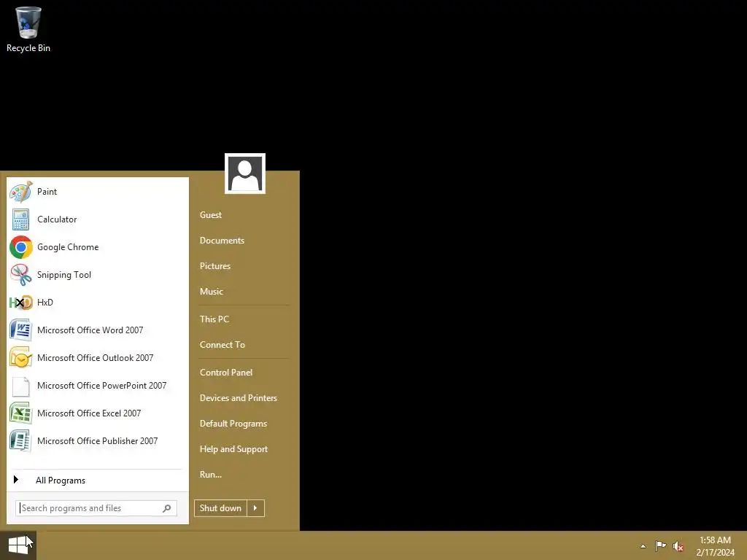
Task: Click 'Microsoft Office Excel 2007' label
Action: coord(89,413)
